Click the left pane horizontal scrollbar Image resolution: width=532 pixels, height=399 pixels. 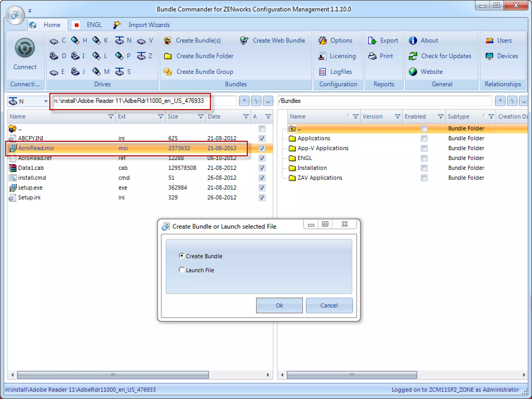(x=113, y=375)
